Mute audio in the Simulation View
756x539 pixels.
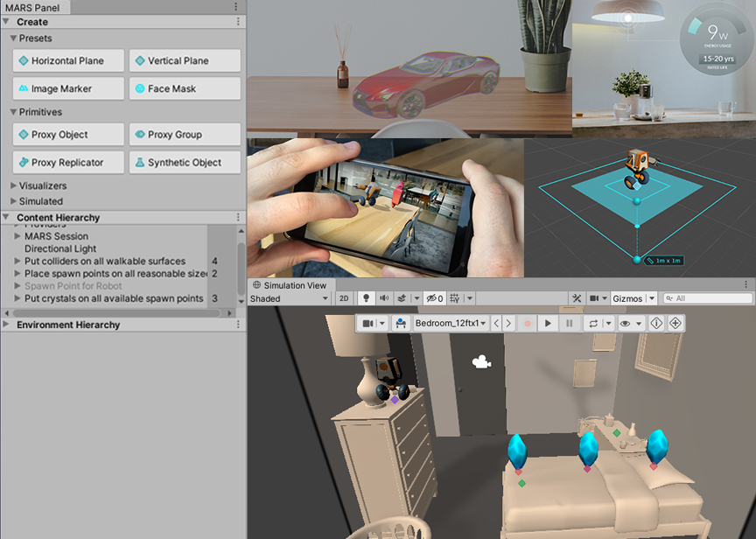[384, 297]
